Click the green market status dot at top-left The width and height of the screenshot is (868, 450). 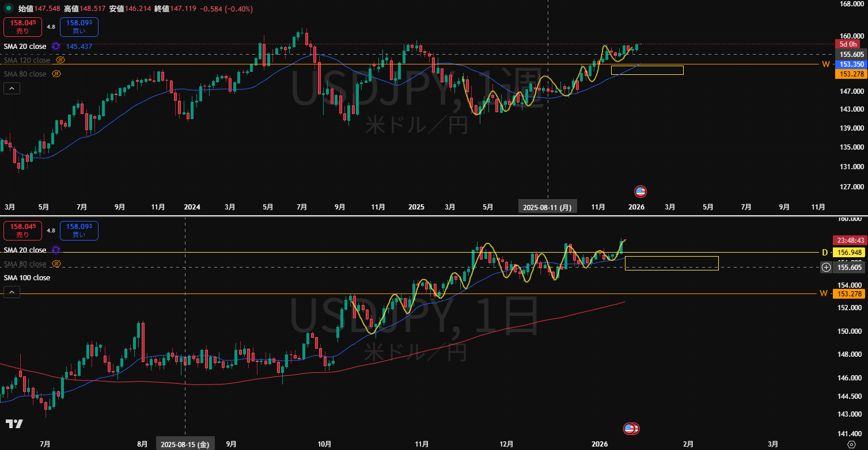(7, 9)
